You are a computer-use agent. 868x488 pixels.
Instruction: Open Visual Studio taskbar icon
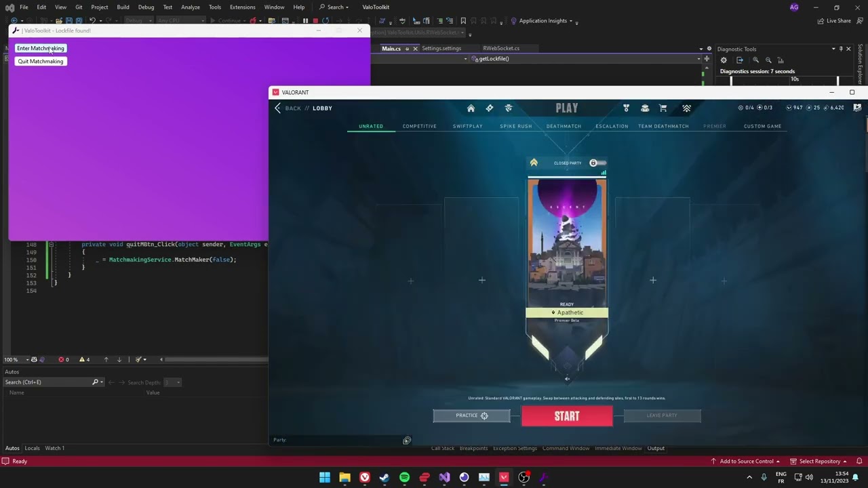pos(444,477)
